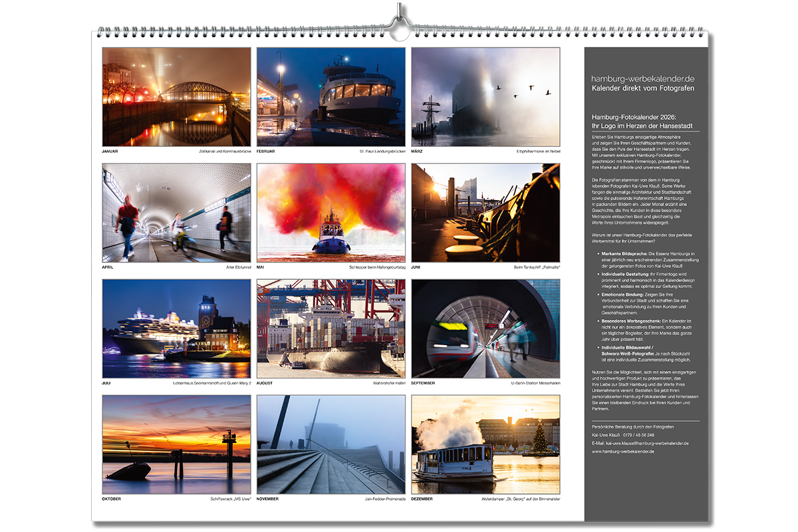Select the August Waltershofer Hafen container photo
This screenshot has height=532, width=798.
pyautogui.click(x=331, y=329)
